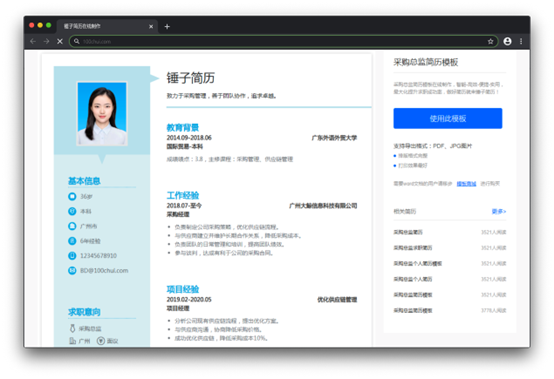Click the browser back arrow

point(33,41)
